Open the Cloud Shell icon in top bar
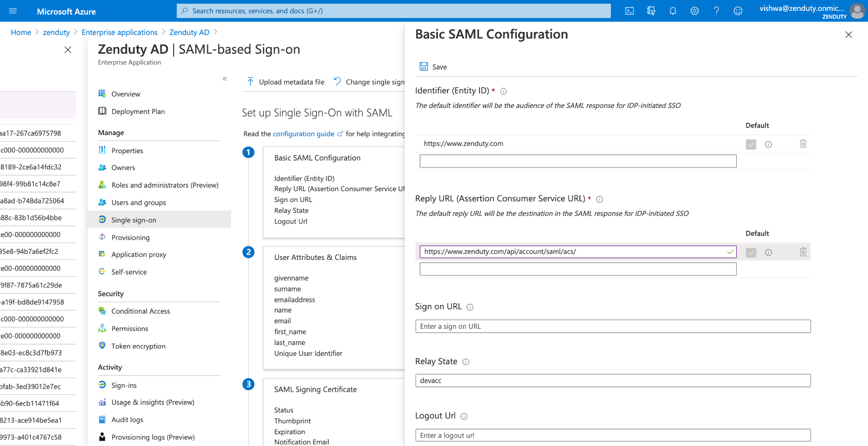868x446 pixels. 629,11
